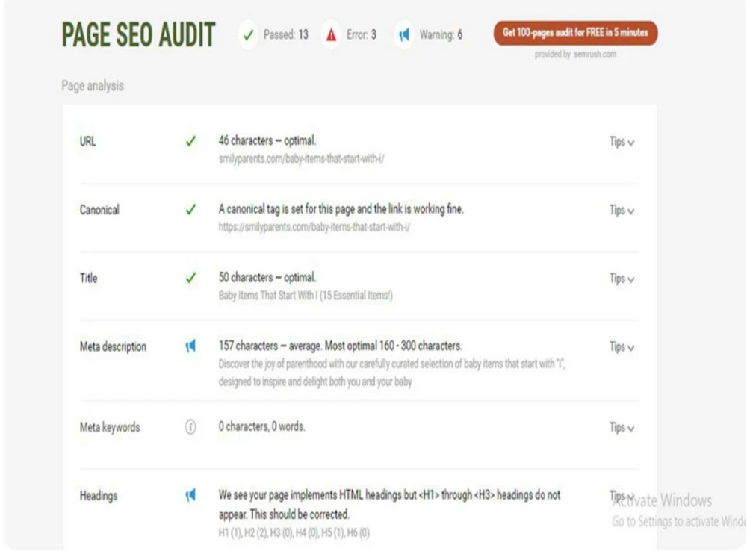747x560 pixels.
Task: Open the semrush.com provider link
Action: click(595, 55)
